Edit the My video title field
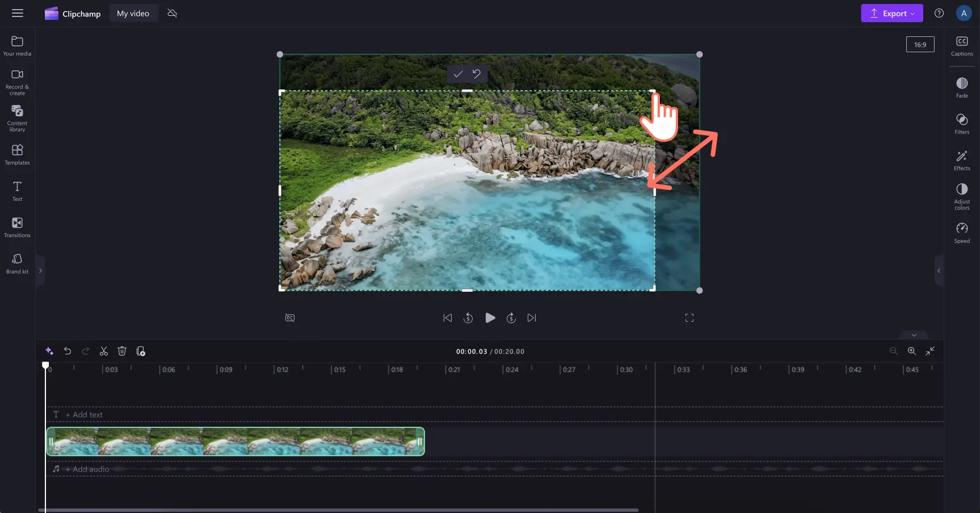Image resolution: width=980 pixels, height=513 pixels. (x=133, y=14)
